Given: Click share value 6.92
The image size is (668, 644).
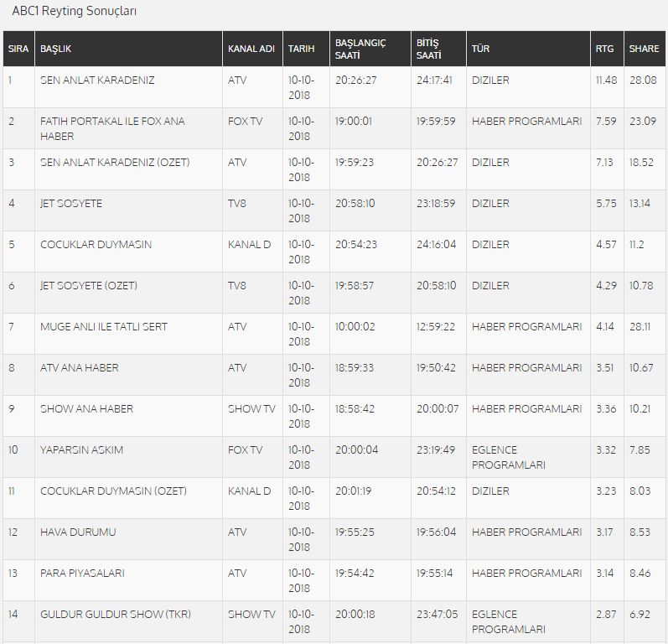Looking at the screenshot, I should (x=640, y=615).
